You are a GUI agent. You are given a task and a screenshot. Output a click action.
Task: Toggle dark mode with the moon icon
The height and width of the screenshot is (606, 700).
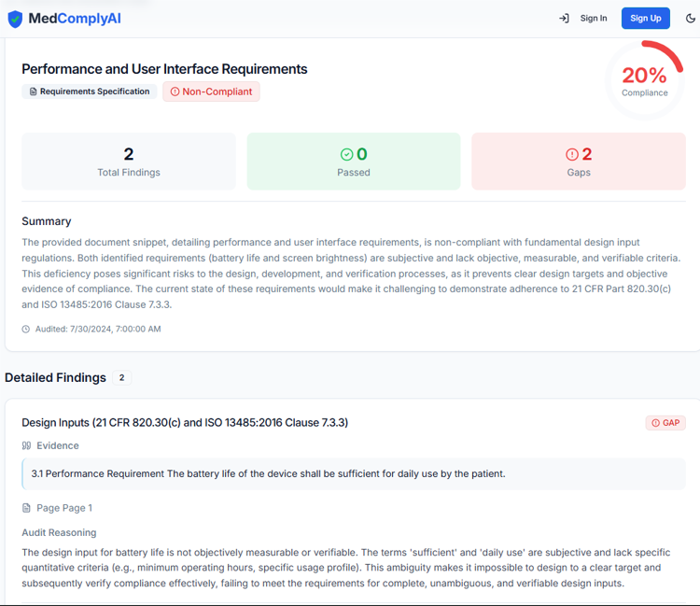click(x=691, y=19)
